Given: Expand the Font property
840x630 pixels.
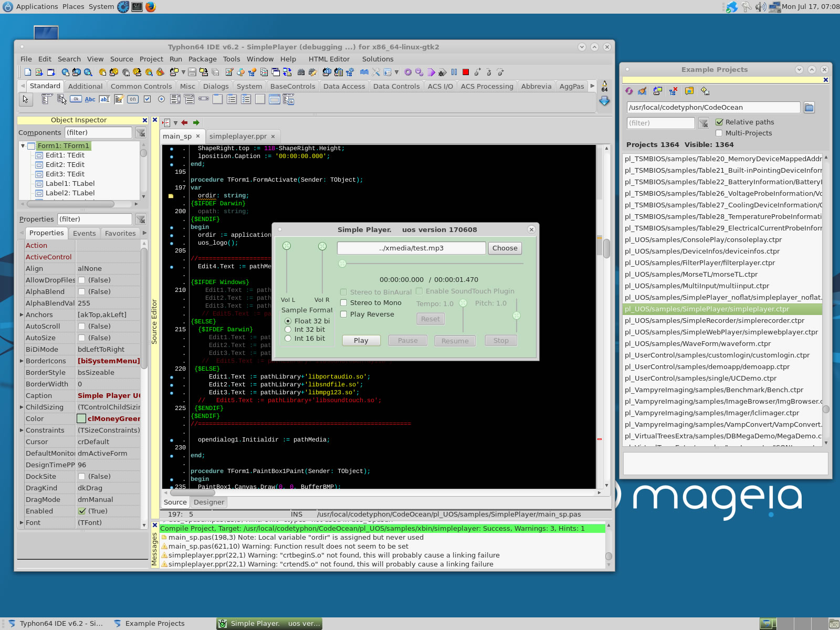Looking at the screenshot, I should click(22, 523).
